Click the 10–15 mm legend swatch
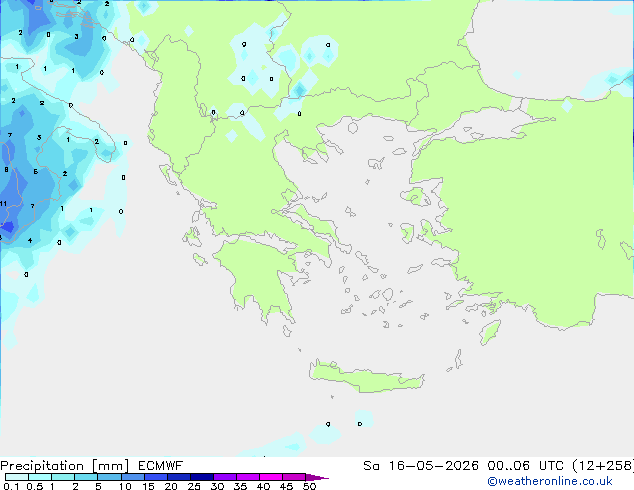 [133, 477]
